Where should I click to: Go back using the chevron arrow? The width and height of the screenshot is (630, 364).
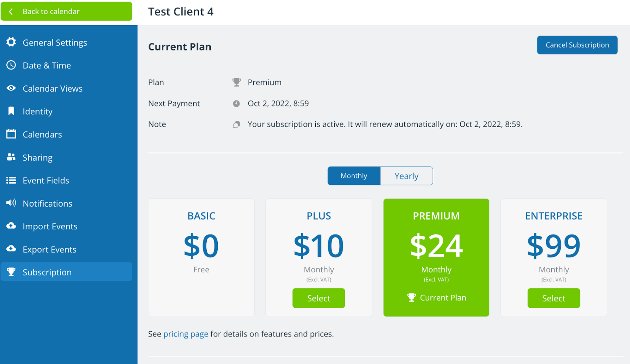click(11, 11)
